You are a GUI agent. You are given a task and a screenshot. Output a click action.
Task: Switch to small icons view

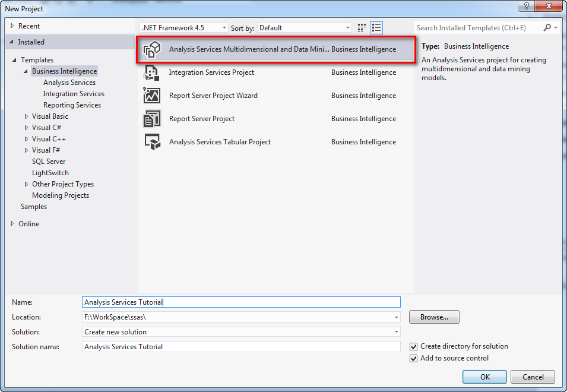point(362,28)
